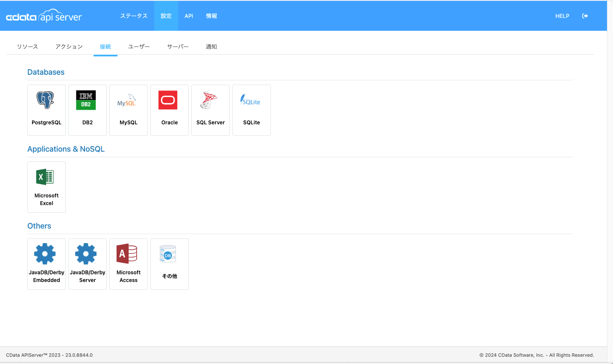613x364 pixels.
Task: Choose the Microsoft Access connection
Action: [x=129, y=264]
